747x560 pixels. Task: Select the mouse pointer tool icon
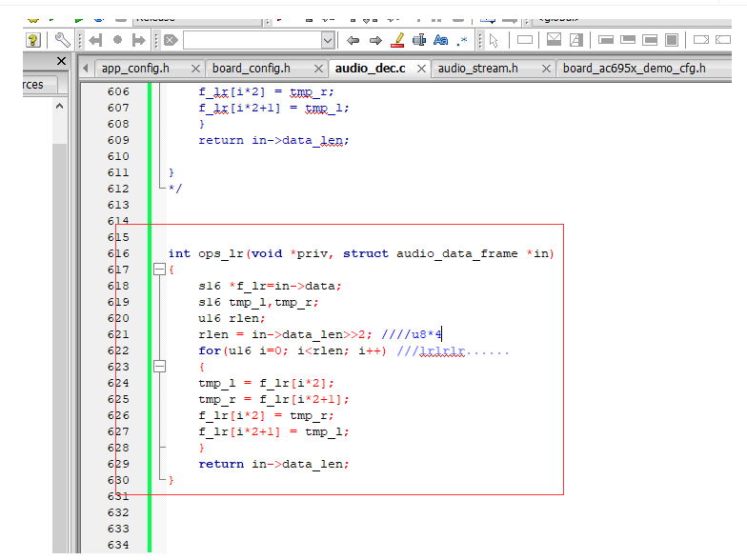(x=494, y=41)
